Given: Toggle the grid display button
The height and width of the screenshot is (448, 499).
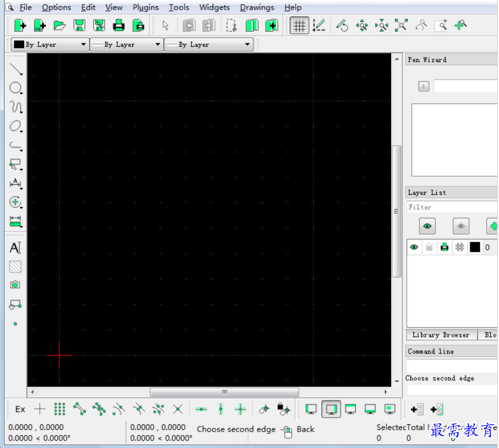Looking at the screenshot, I should 299,25.
